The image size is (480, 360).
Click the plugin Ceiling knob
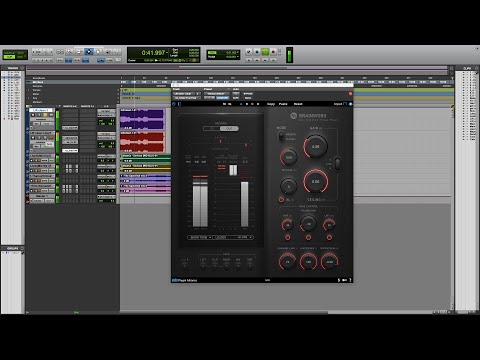pyautogui.click(x=315, y=182)
